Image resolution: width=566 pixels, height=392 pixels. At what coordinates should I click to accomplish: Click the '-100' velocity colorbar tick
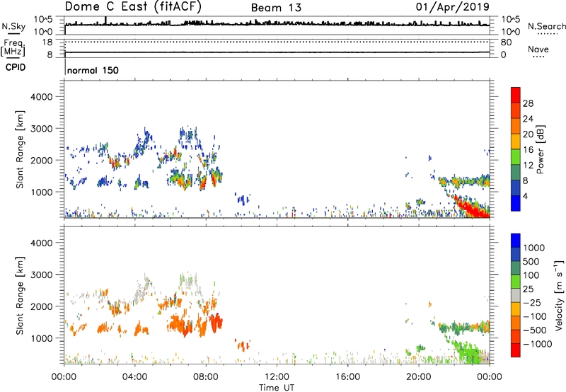pos(534,316)
